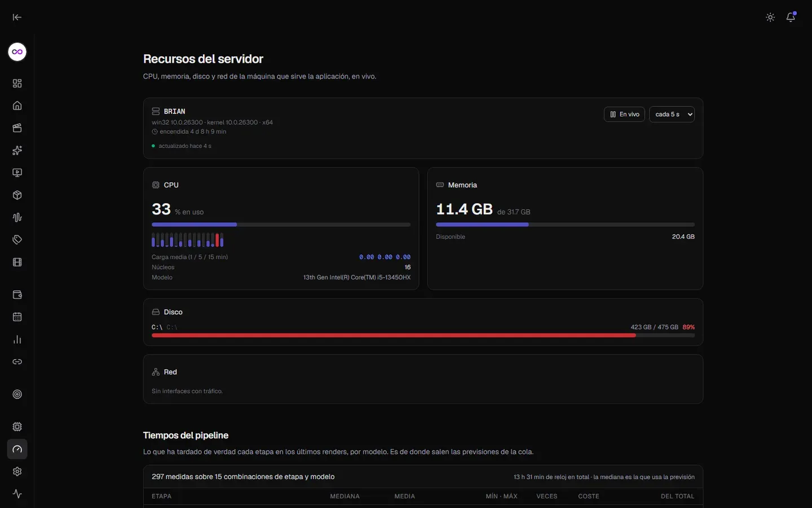Open the CPU chip icon in sidebar
Viewport: 812px width, 508px height.
pos(17,427)
